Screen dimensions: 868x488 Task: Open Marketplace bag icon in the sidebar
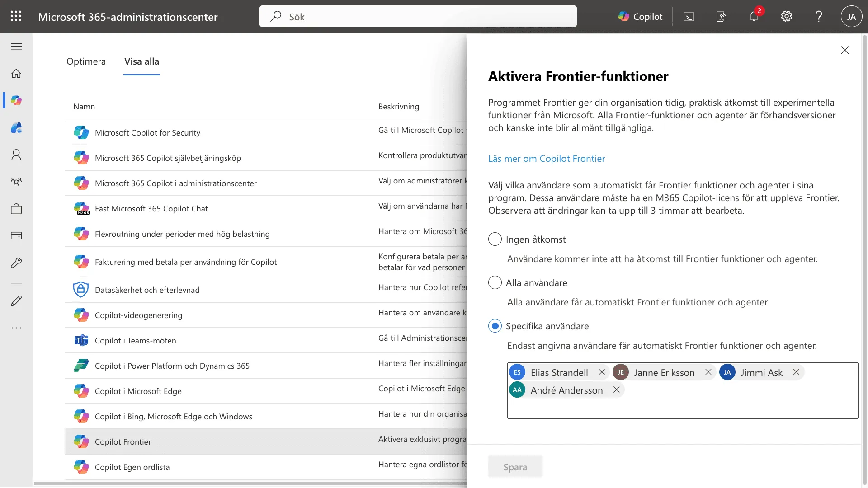pyautogui.click(x=16, y=209)
